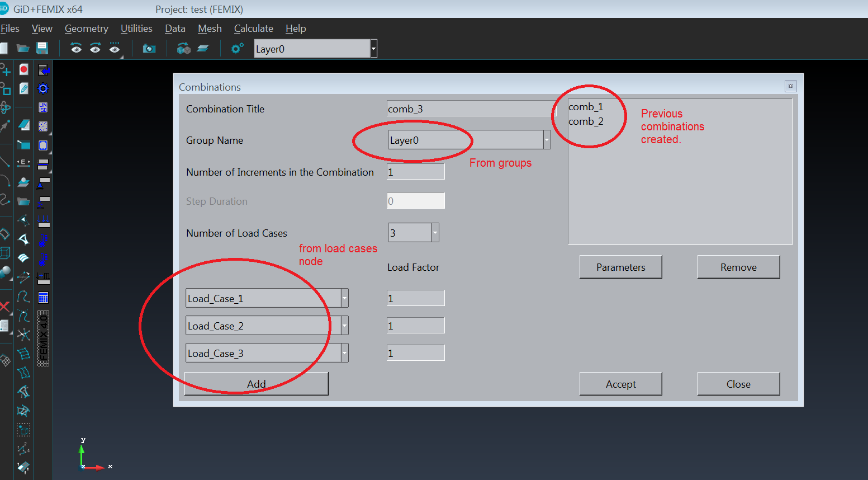Open the blue table grid icon
868x480 pixels.
43,298
